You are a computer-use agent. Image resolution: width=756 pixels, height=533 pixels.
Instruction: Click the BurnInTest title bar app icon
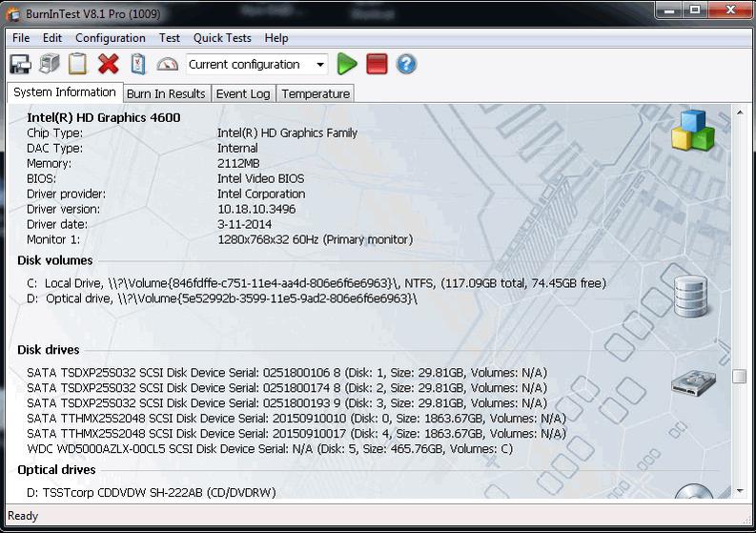(x=13, y=14)
